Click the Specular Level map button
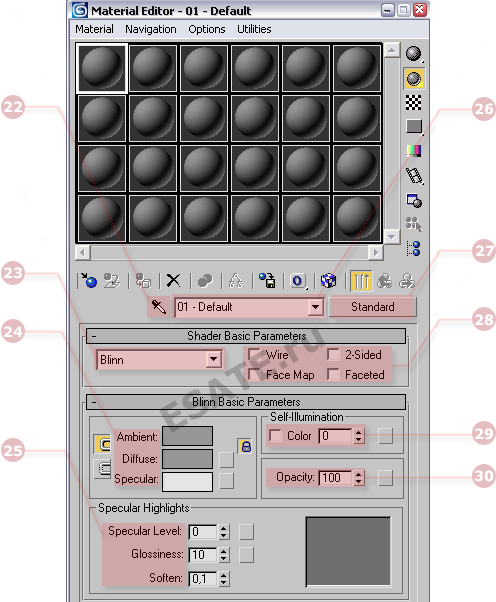 246,532
